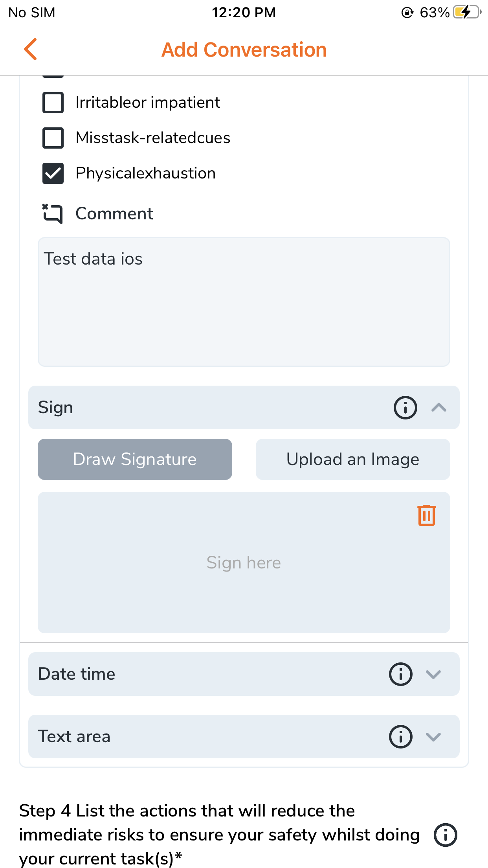Show info for the Sign section
The width and height of the screenshot is (488, 868).
[405, 408]
